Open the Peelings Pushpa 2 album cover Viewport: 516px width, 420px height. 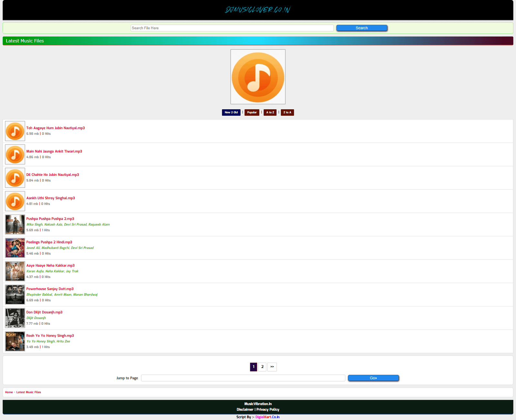[15, 248]
